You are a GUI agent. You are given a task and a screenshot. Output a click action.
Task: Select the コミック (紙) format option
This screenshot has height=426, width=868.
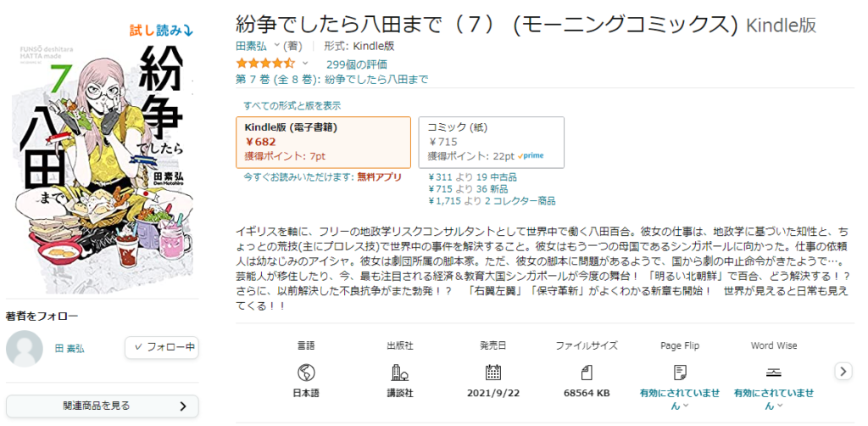pos(491,142)
